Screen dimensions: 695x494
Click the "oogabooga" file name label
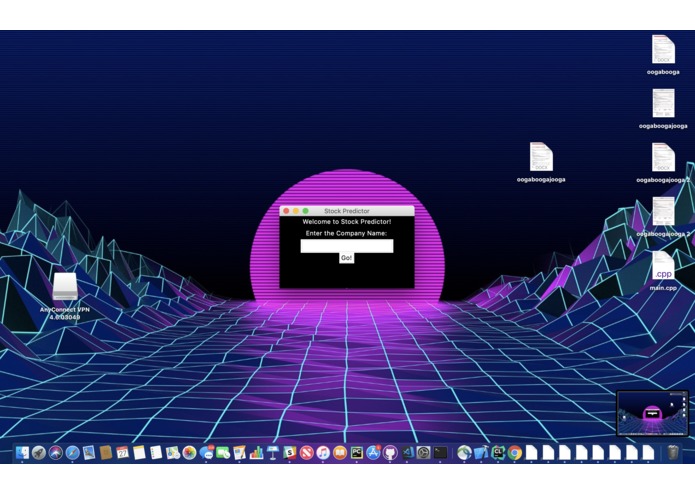663,72
